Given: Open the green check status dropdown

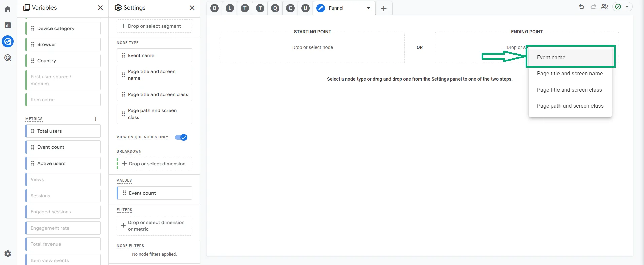Looking at the screenshot, I should pos(622,7).
